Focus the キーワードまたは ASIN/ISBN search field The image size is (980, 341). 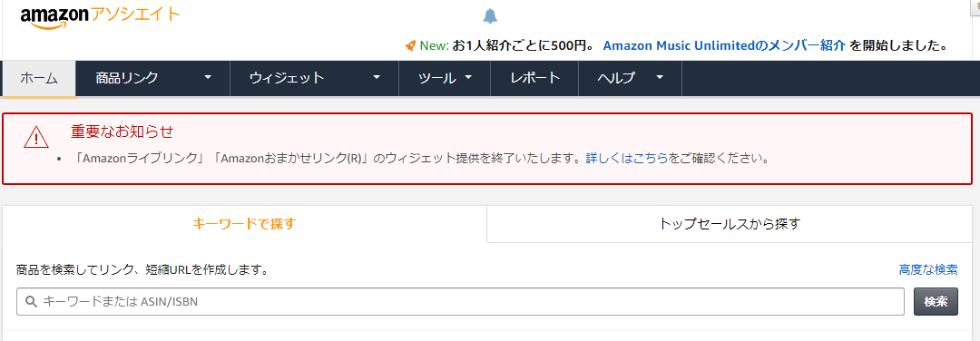[461, 302]
